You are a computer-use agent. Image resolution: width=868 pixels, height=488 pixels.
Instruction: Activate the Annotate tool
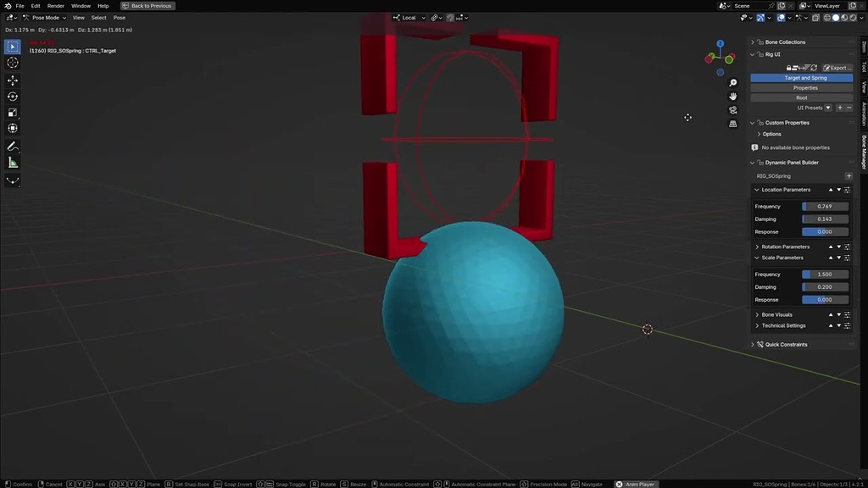pos(13,147)
